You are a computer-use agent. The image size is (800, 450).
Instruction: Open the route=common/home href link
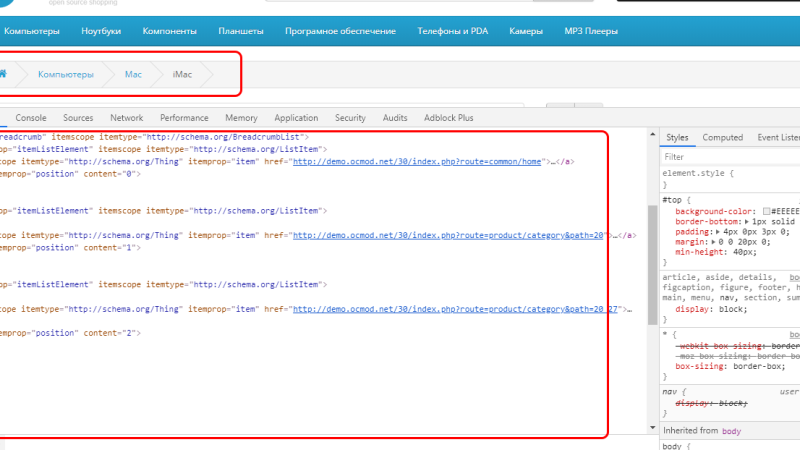point(417,162)
